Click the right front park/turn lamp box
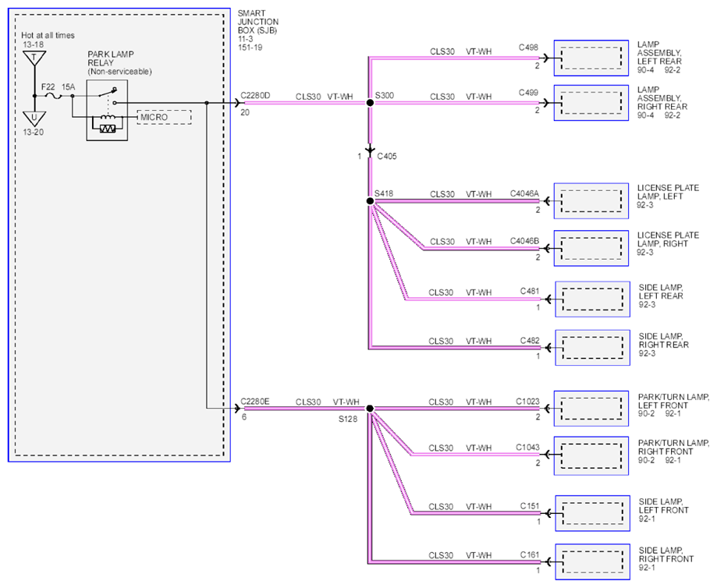Image resolution: width=717 pixels, height=588 pixels. coord(591,455)
